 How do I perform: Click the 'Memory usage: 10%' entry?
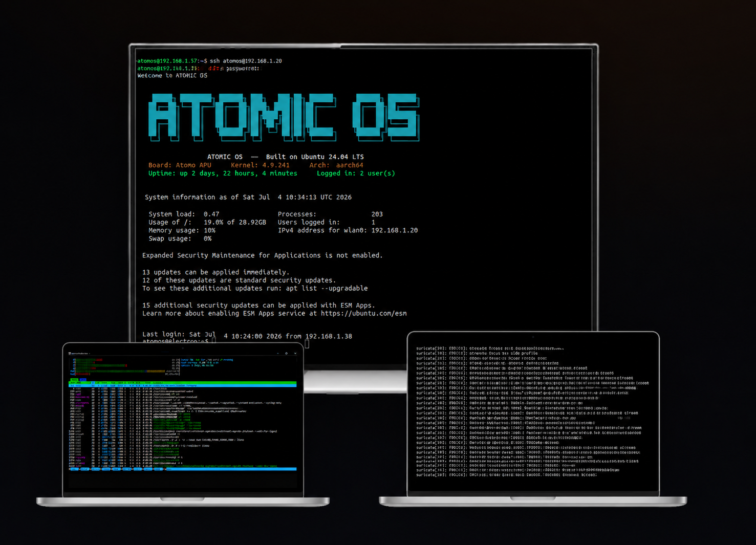pos(182,230)
